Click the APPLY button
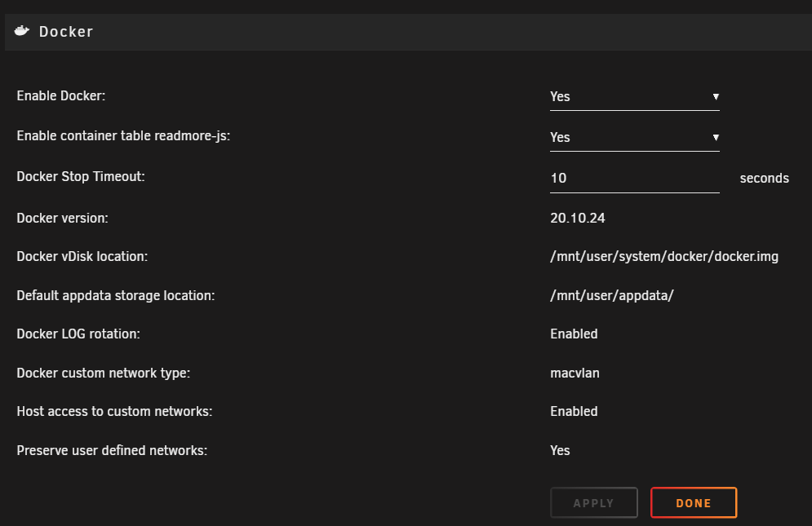Viewport: 812px width, 526px height. coord(594,502)
